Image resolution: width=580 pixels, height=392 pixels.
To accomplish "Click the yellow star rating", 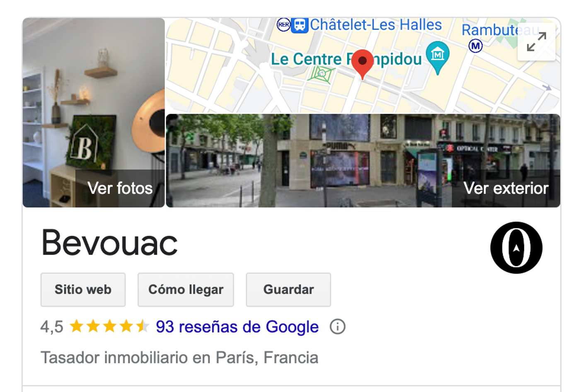I will tap(109, 327).
